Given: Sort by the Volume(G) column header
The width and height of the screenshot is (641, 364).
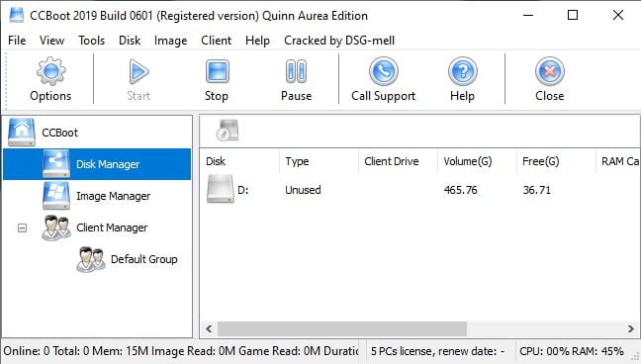Looking at the screenshot, I should tap(477, 161).
